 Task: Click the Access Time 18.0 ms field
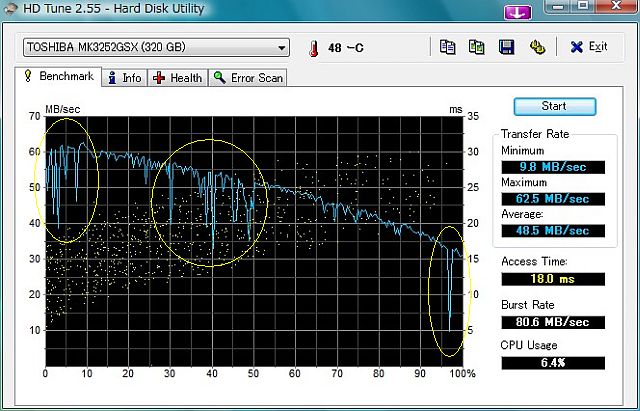[x=553, y=278]
